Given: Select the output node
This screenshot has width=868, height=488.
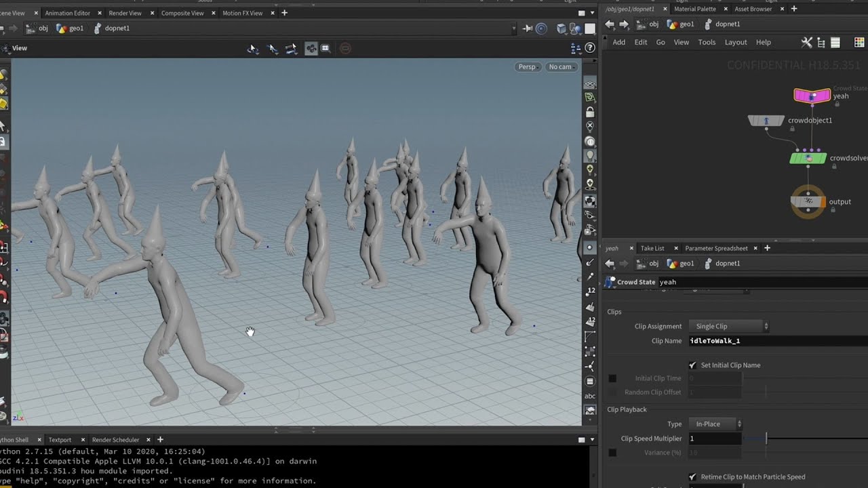Looking at the screenshot, I should (x=808, y=201).
